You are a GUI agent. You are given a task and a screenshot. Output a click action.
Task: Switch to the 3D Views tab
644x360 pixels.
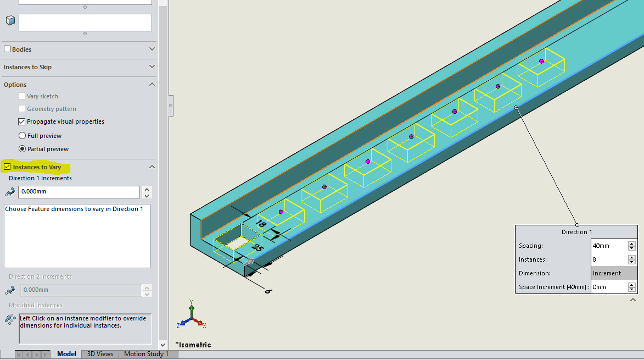tap(100, 354)
